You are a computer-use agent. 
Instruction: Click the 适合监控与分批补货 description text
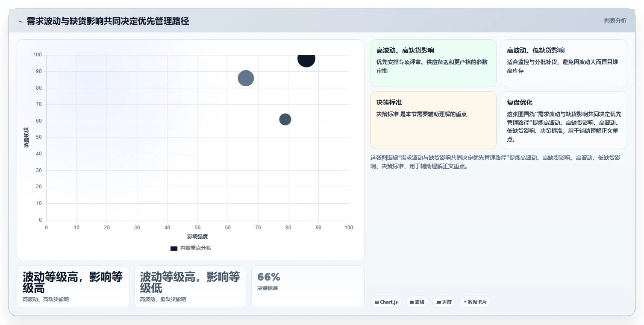562,66
